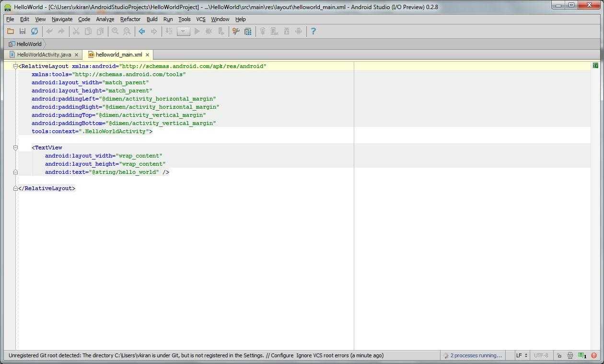Click the red error alert icon
Screen dimensions: 604x364
594,355
